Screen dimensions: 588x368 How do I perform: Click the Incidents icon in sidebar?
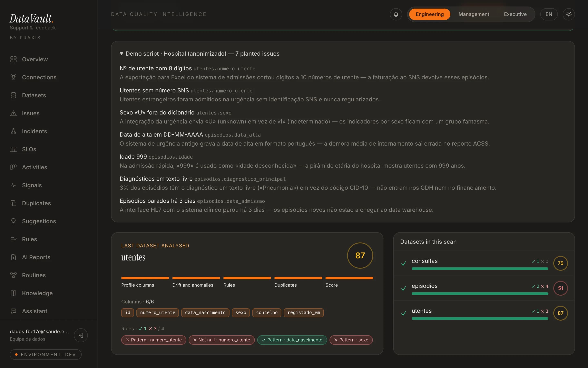tap(13, 131)
